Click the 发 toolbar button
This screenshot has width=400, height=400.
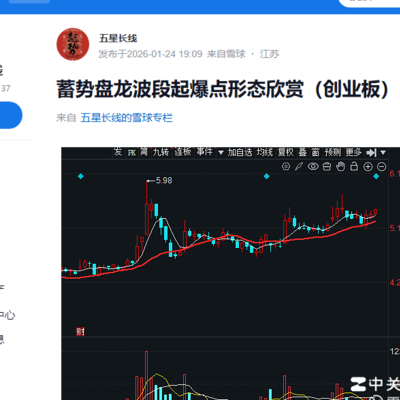point(118,152)
